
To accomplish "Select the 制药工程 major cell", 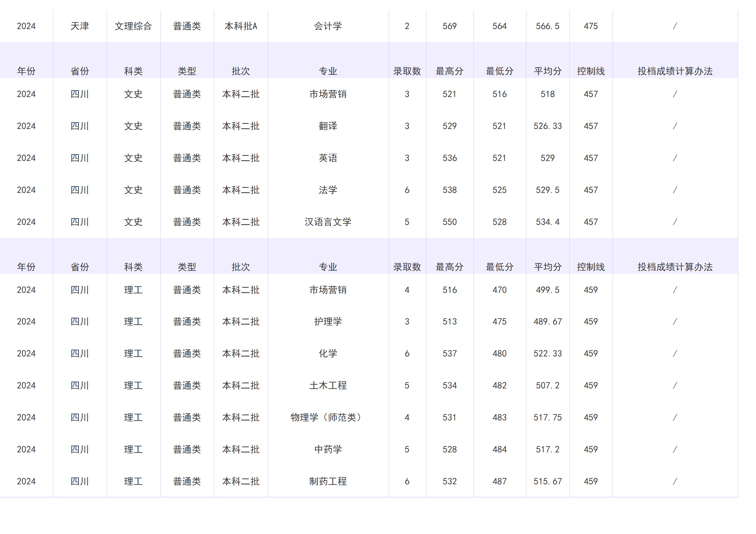I will click(x=328, y=481).
